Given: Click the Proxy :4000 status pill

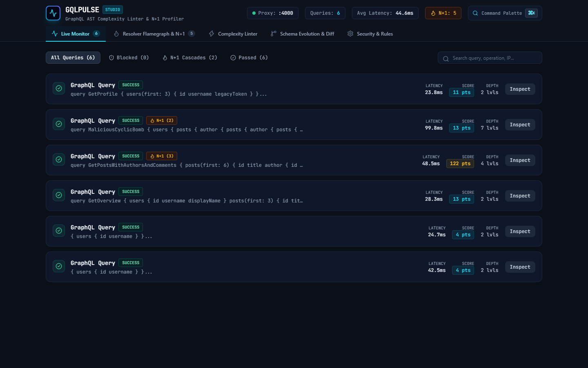Looking at the screenshot, I should (x=273, y=13).
